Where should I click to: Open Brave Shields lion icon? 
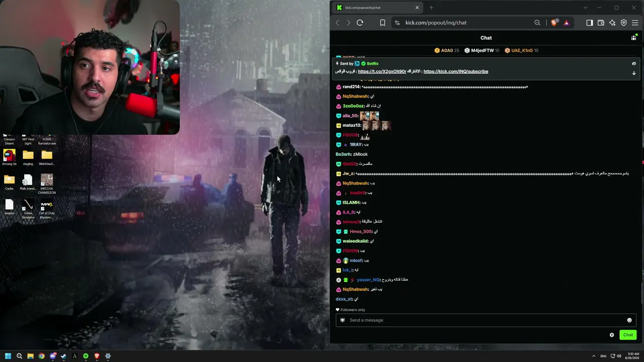tap(554, 23)
